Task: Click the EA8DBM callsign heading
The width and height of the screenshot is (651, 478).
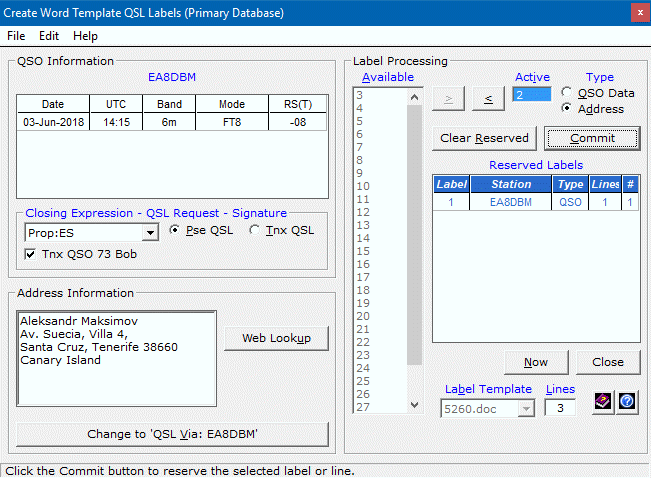Action: point(172,77)
